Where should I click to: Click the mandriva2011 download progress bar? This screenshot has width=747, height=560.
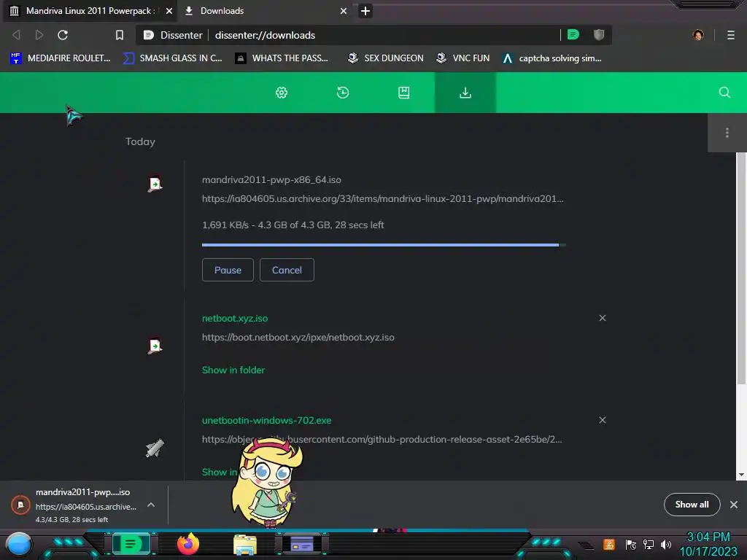384,245
